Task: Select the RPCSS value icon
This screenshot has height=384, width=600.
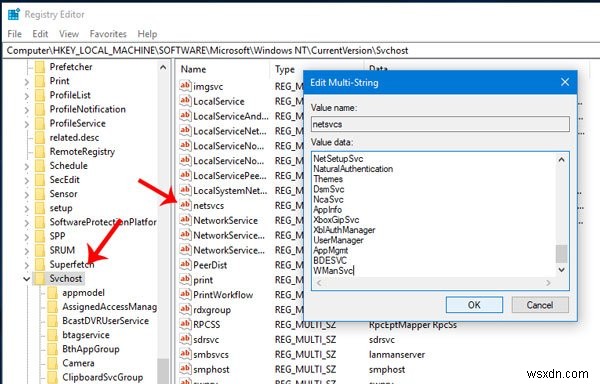Action: tap(185, 324)
